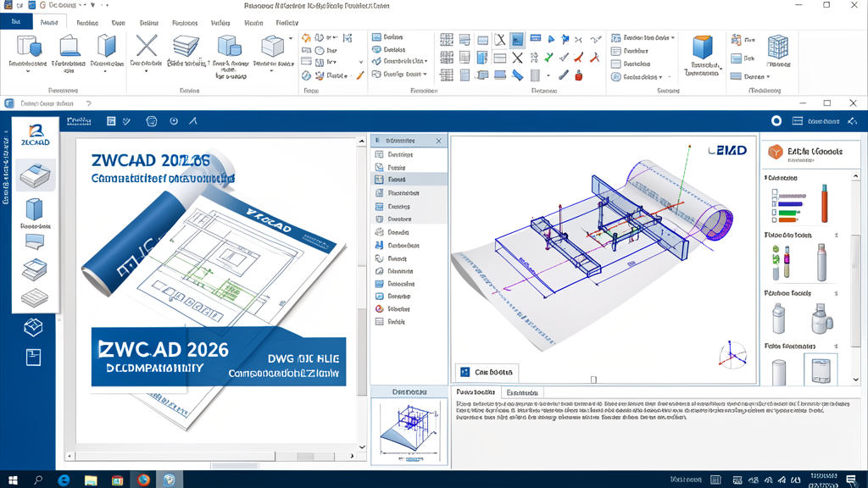Select the jug with handle thumbnail
Viewport: 868px width, 488px height.
coord(821,319)
